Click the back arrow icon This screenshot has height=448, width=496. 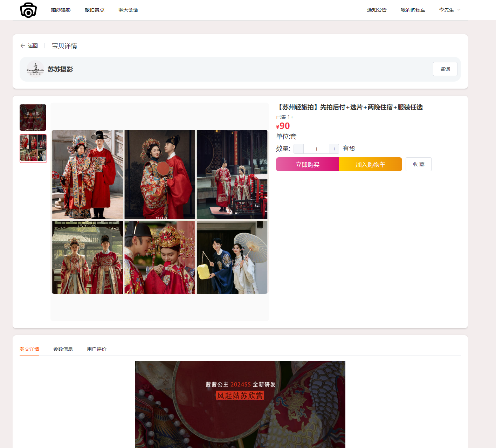(23, 46)
